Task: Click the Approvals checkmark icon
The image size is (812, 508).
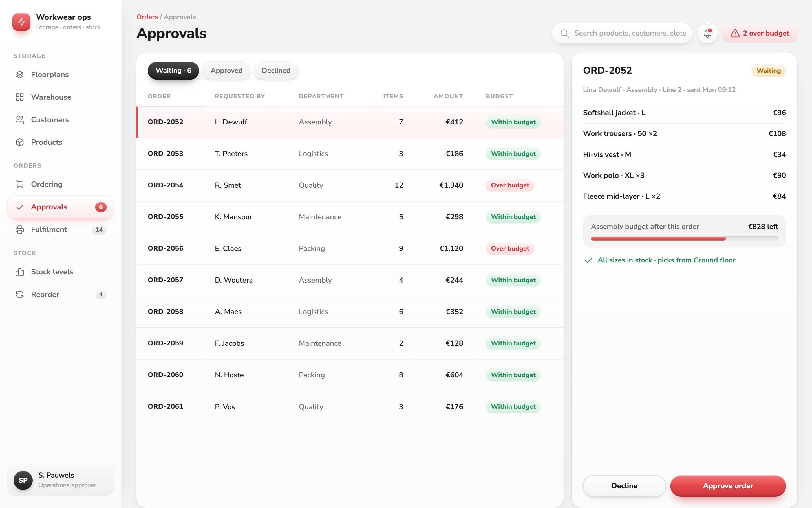Action: click(20, 207)
